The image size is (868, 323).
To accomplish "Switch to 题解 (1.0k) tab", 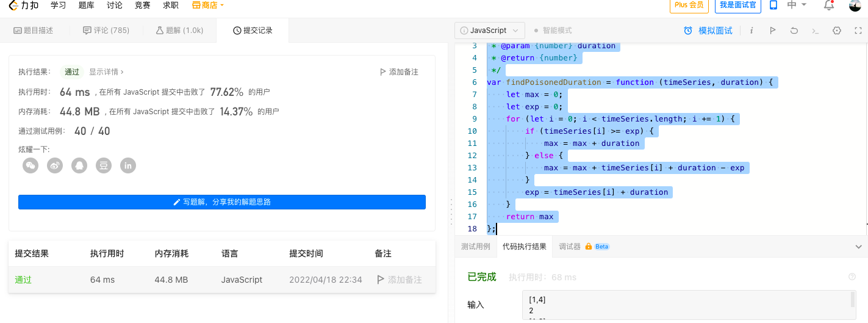I will click(179, 31).
